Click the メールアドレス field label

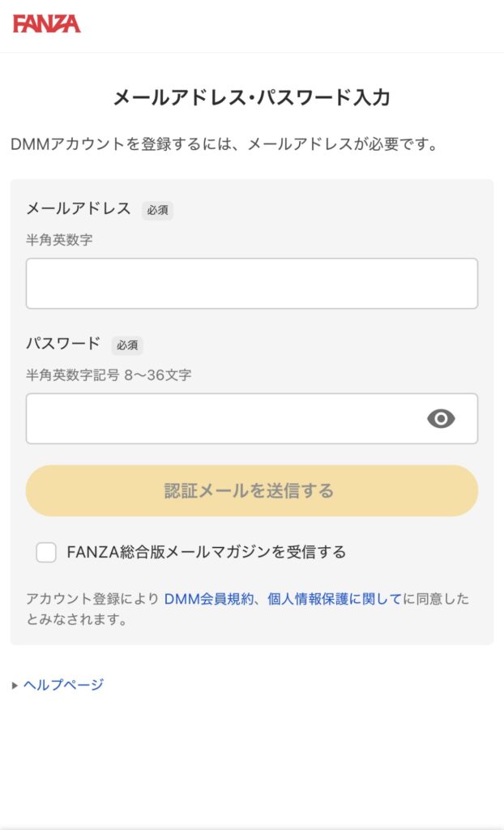click(x=79, y=208)
